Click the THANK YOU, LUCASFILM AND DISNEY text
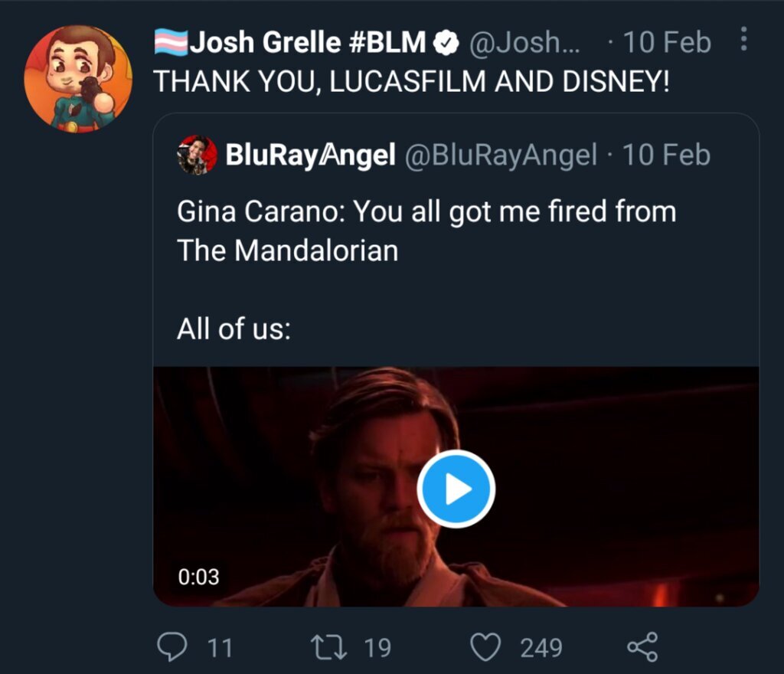This screenshot has height=674, width=784. pos(412,82)
